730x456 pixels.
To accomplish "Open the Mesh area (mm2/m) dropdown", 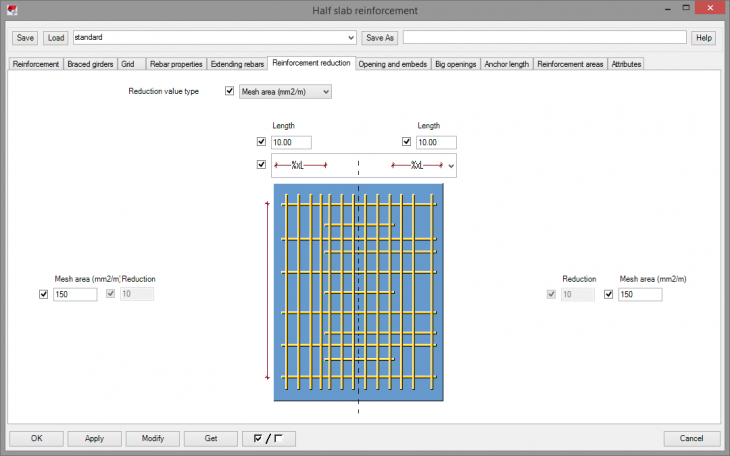I will pyautogui.click(x=285, y=91).
